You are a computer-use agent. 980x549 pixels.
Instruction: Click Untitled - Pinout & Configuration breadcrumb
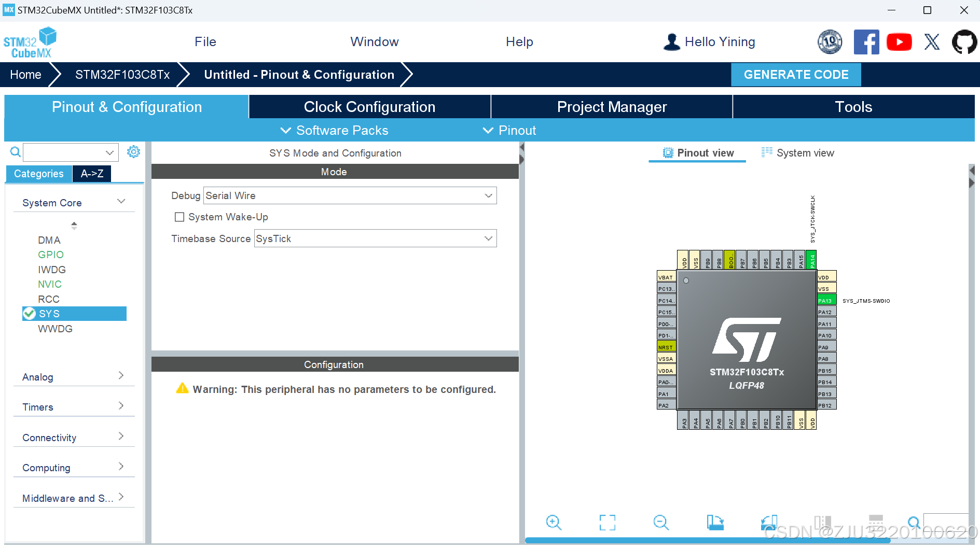click(x=299, y=75)
